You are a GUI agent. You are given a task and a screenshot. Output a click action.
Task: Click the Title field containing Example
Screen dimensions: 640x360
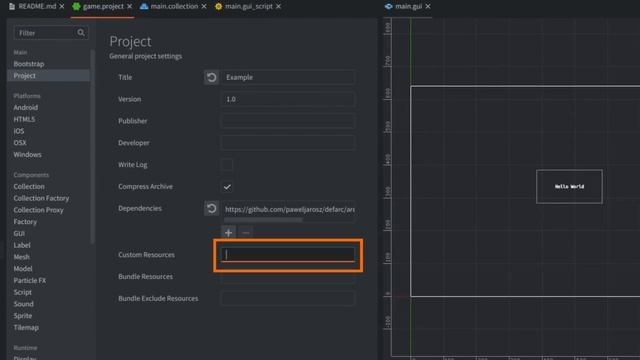coord(288,77)
